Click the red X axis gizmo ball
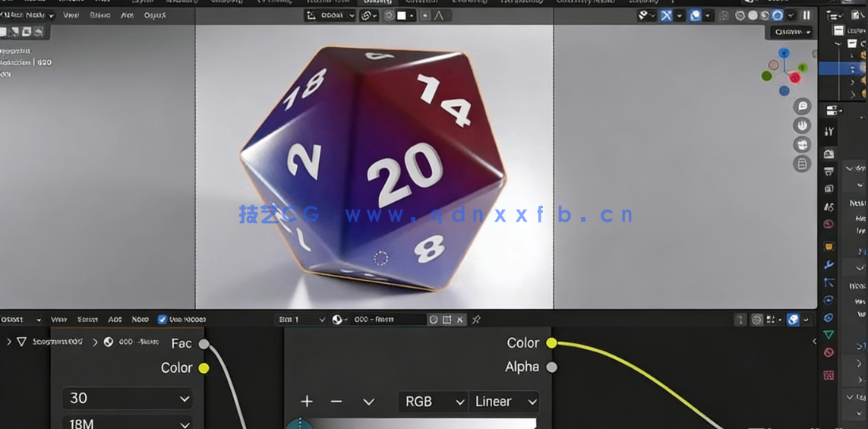This screenshot has width=868, height=429. [x=796, y=77]
